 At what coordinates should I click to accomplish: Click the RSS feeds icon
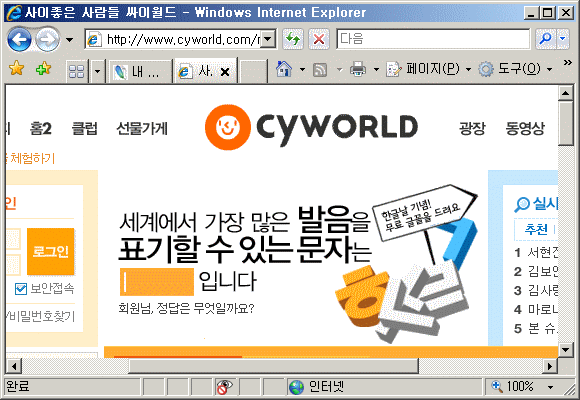click(x=320, y=69)
